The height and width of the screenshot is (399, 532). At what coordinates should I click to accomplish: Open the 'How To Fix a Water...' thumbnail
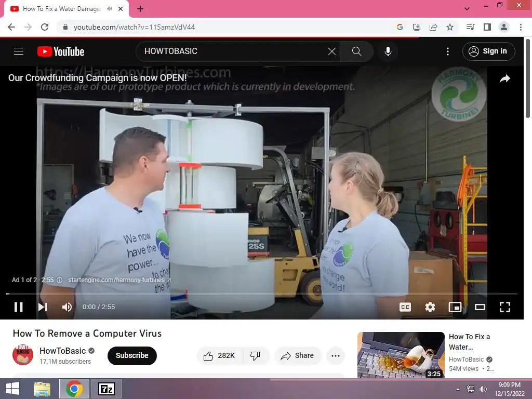coord(401,355)
